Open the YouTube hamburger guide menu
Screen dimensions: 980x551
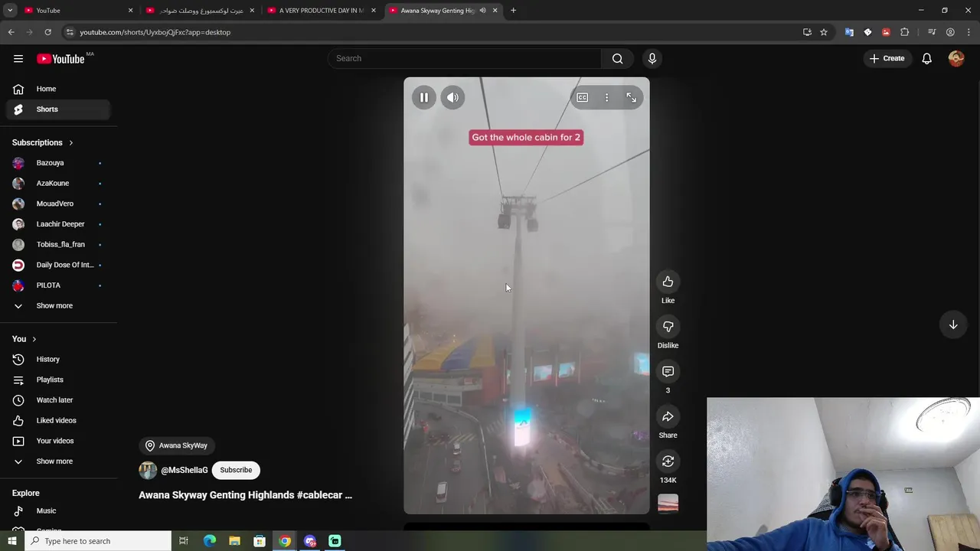pyautogui.click(x=18, y=58)
